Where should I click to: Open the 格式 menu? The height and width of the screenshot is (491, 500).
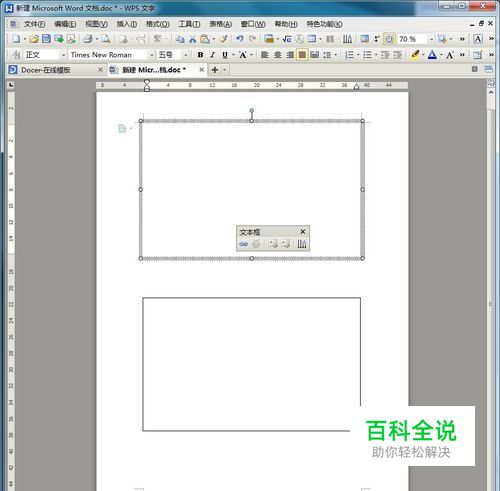coord(158,24)
